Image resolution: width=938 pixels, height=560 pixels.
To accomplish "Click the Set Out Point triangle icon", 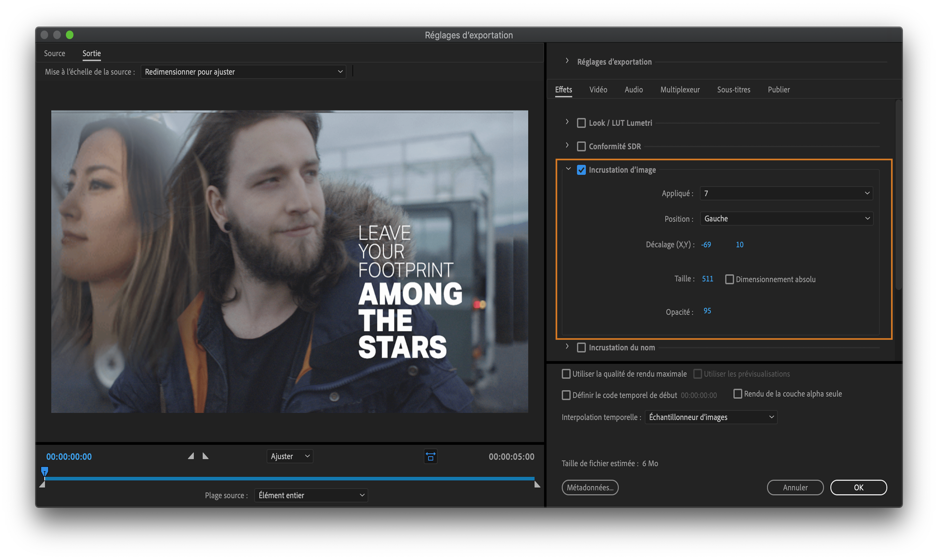I will (x=205, y=456).
